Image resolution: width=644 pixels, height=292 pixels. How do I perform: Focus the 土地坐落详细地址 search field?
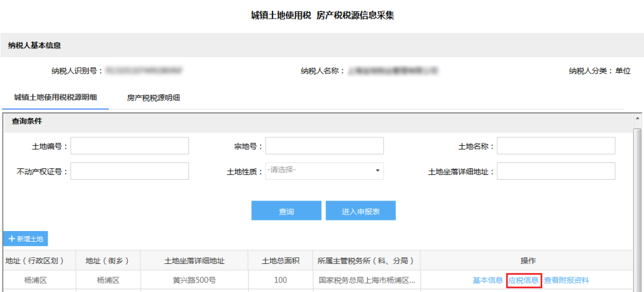click(556, 171)
